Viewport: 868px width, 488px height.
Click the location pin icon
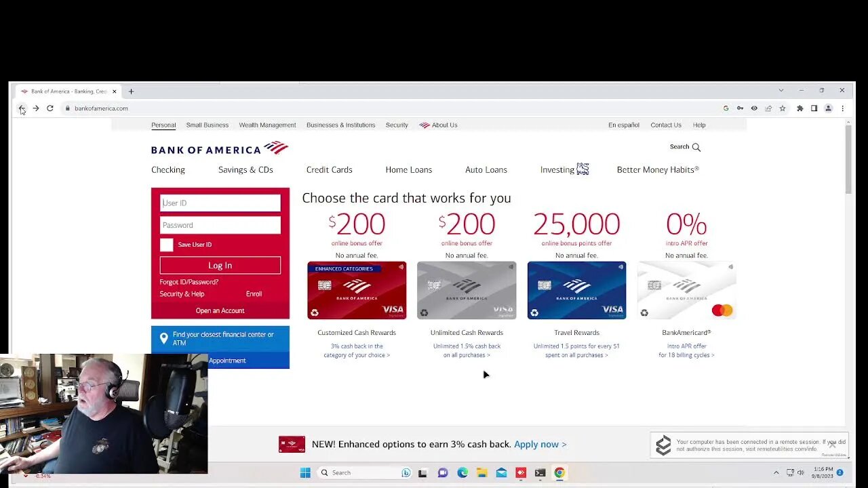(x=163, y=338)
